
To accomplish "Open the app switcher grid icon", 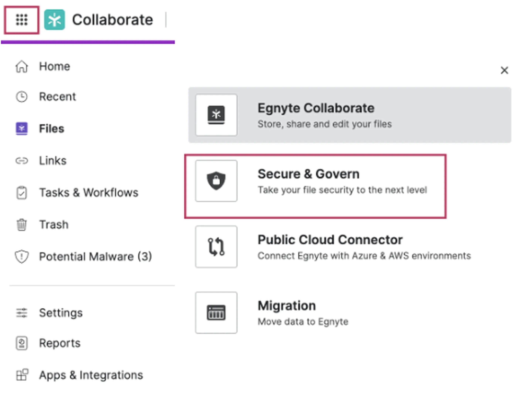I will pos(22,20).
